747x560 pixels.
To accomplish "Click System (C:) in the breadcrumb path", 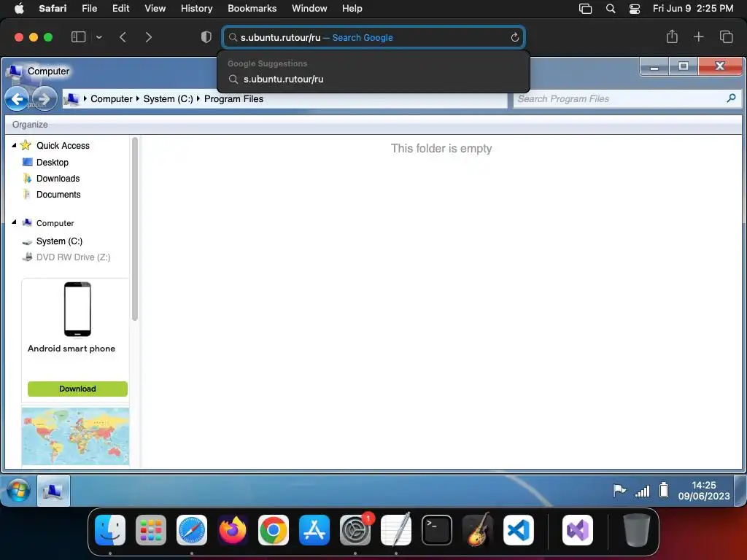I will point(169,99).
